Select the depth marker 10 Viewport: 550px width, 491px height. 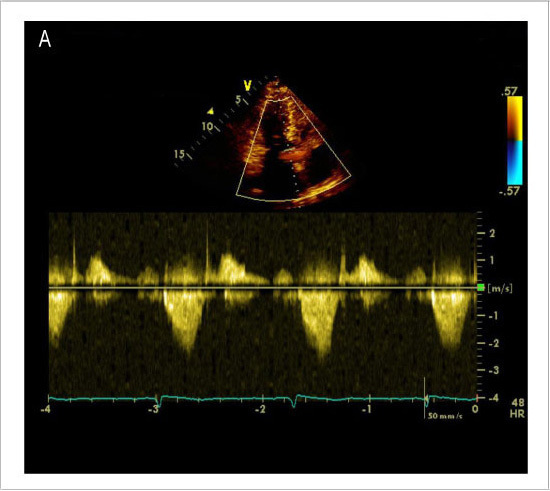[207, 126]
